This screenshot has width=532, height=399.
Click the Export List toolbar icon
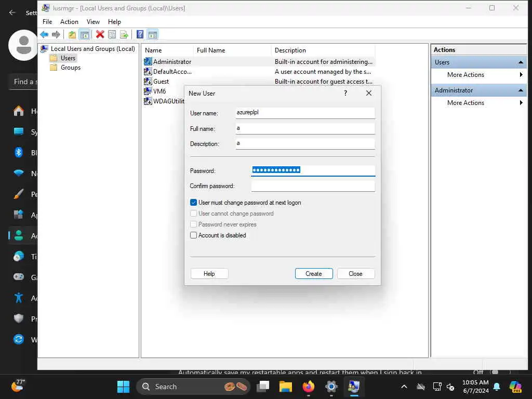pyautogui.click(x=124, y=34)
